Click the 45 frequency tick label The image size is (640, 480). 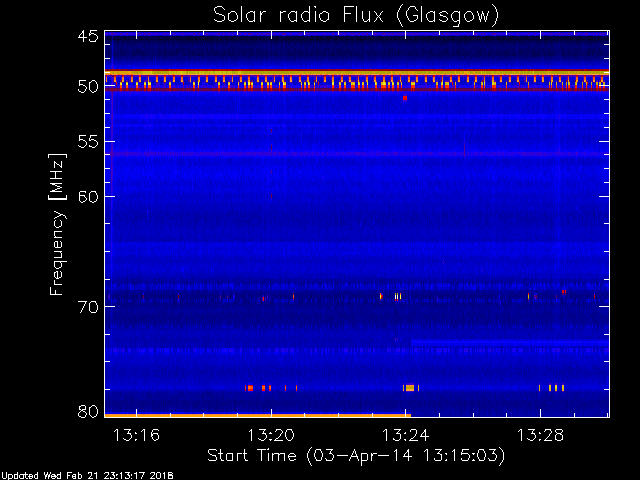point(88,36)
